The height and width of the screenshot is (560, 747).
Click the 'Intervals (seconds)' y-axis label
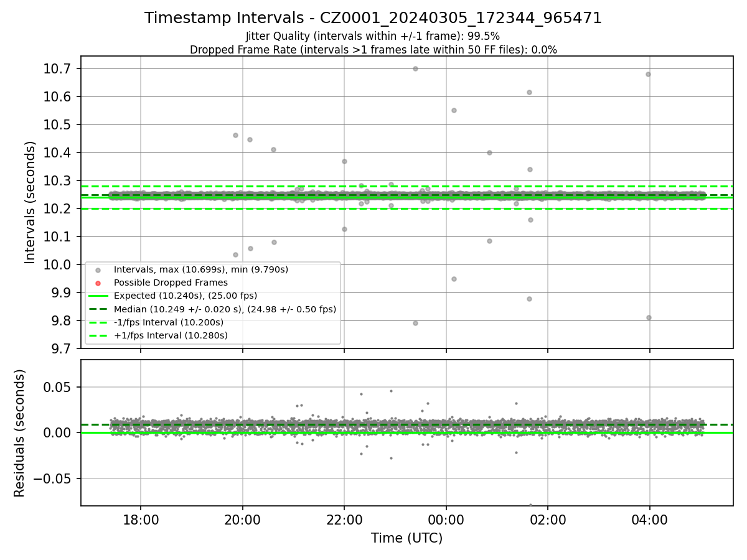[x=31, y=202]
